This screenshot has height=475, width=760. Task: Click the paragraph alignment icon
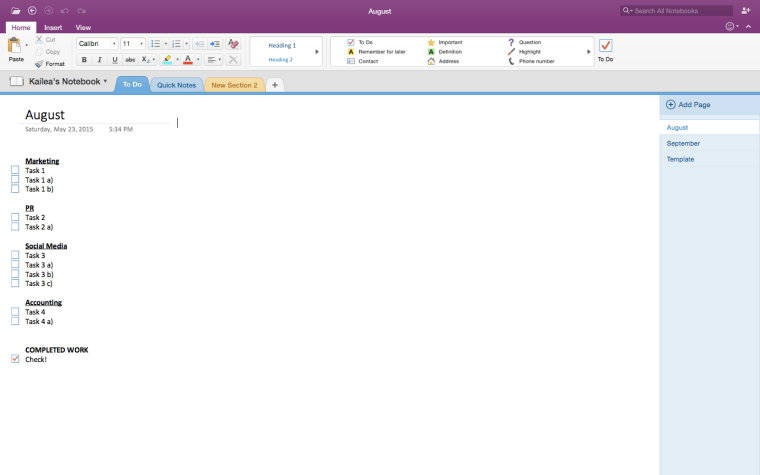(x=211, y=60)
